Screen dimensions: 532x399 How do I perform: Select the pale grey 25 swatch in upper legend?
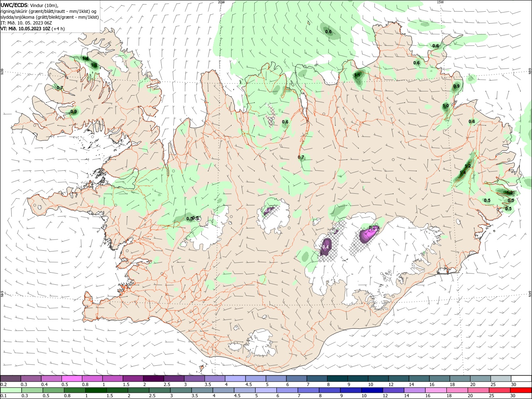coord(500,379)
